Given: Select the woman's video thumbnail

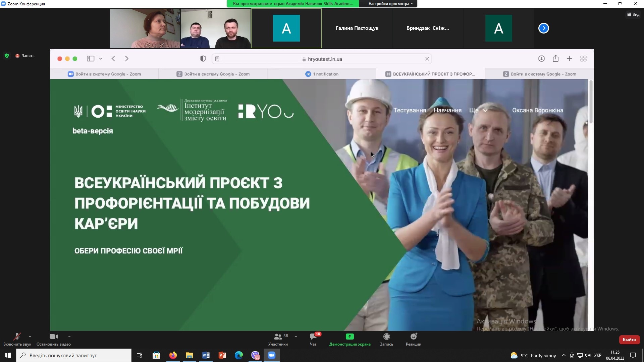Looking at the screenshot, I should pos(145,28).
